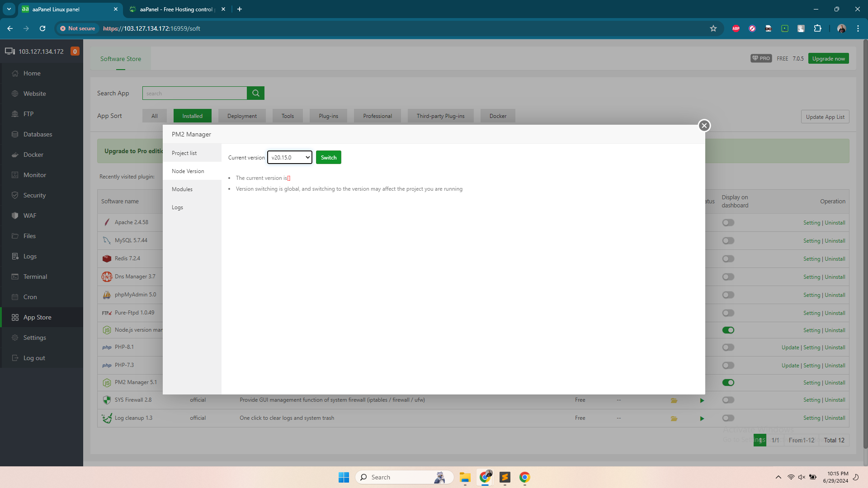Open the Node version dropdown v20.15.0

(x=290, y=157)
